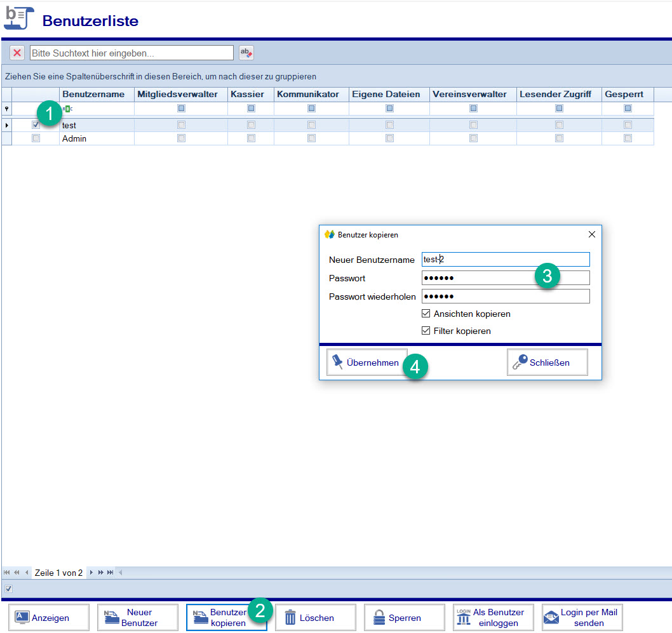Focus the Passwort wiederholen input field
The height and width of the screenshot is (633, 672).
click(506, 296)
